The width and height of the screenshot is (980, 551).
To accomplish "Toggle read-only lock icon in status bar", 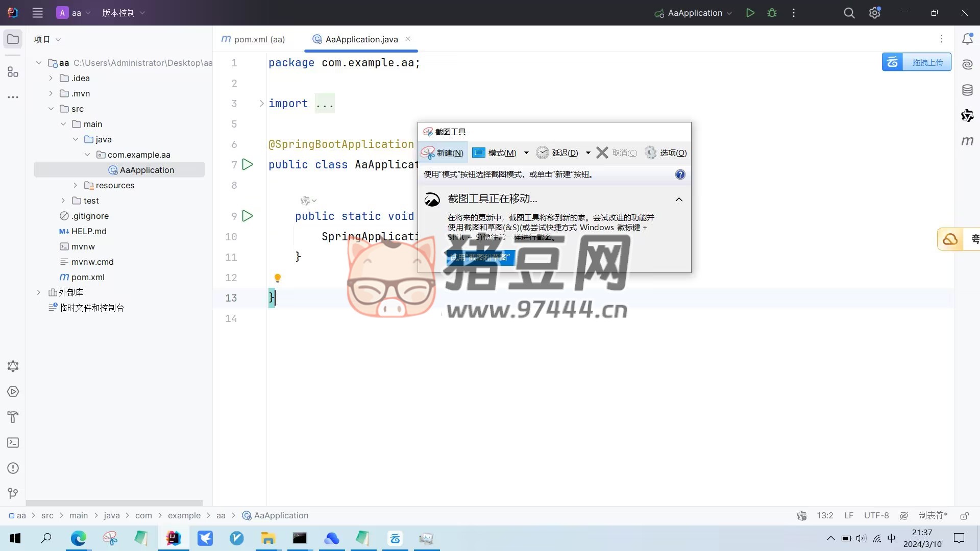I will 964,516.
